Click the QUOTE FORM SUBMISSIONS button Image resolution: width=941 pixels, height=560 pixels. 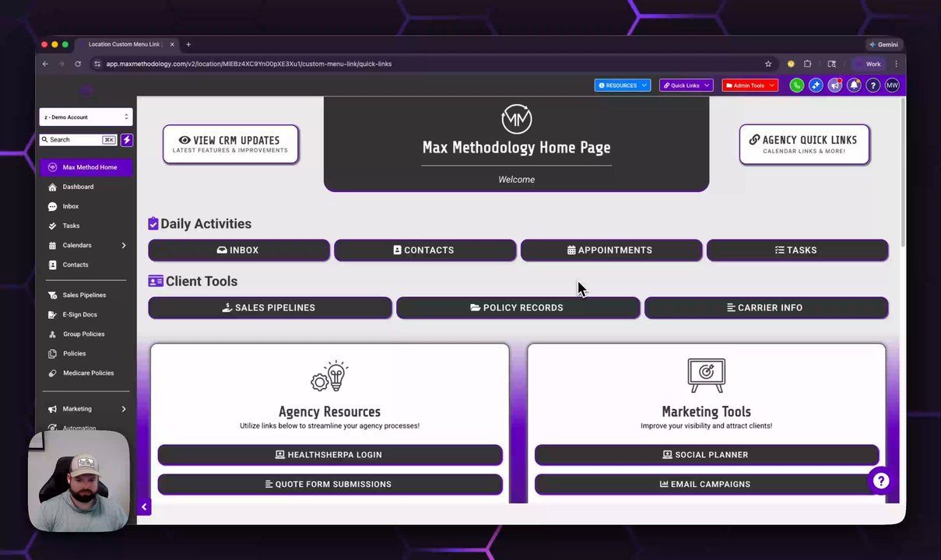330,484
